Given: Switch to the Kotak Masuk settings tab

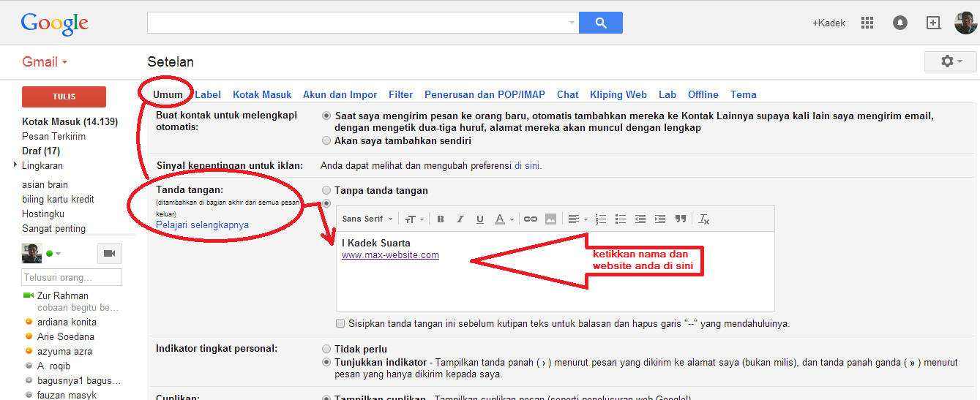Looking at the screenshot, I should pyautogui.click(x=262, y=94).
